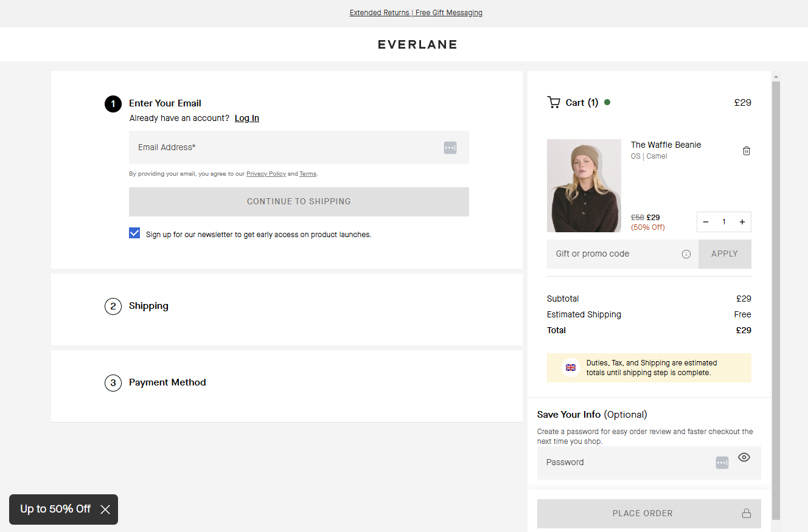Increase beanie quantity with plus button
808x532 pixels.
tap(742, 222)
